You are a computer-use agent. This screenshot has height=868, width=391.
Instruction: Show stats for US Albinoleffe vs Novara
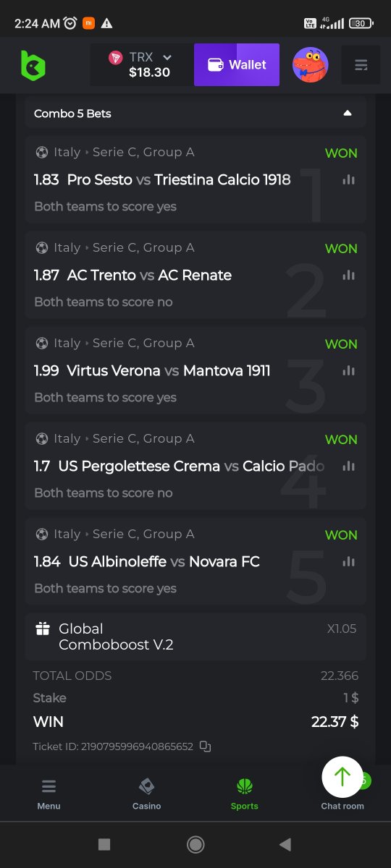coord(349,561)
